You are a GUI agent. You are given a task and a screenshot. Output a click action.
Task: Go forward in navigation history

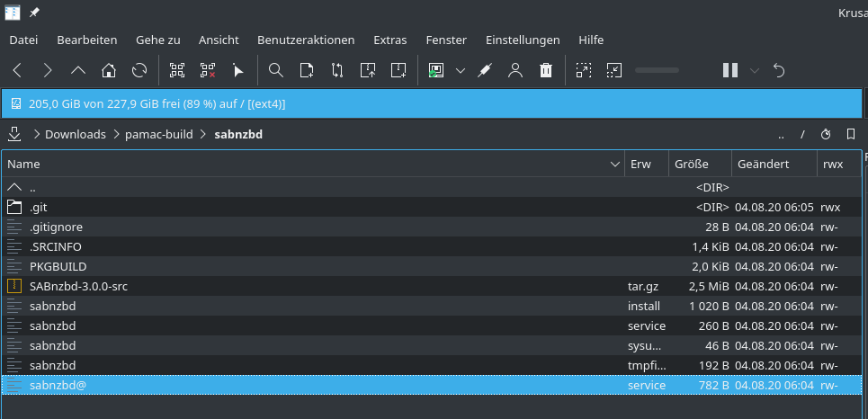coord(48,70)
